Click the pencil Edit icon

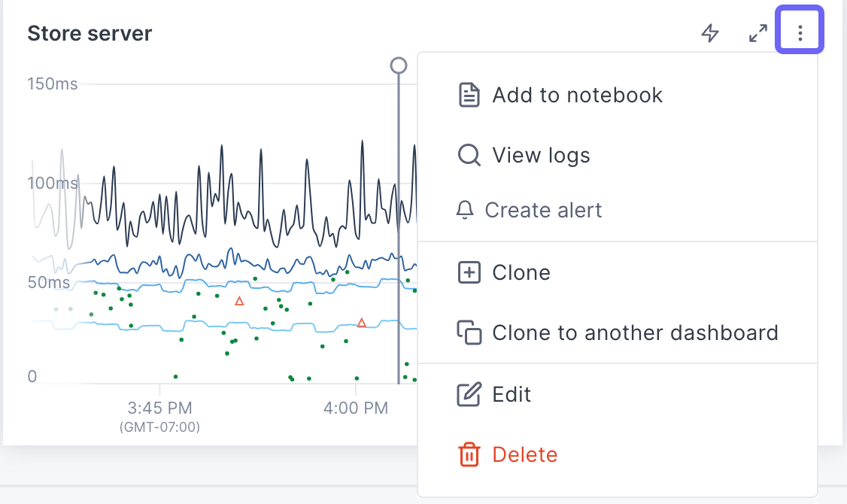point(469,394)
